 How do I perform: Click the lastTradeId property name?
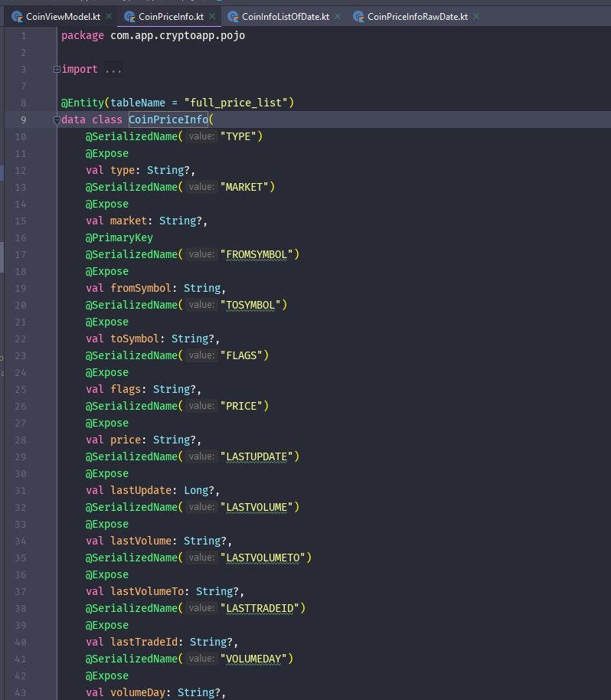144,642
